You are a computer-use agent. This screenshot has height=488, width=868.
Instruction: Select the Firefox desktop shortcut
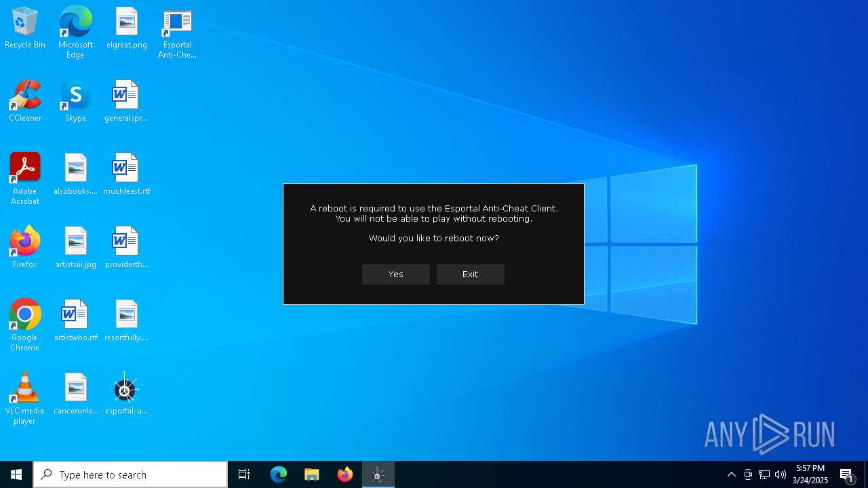point(25,248)
